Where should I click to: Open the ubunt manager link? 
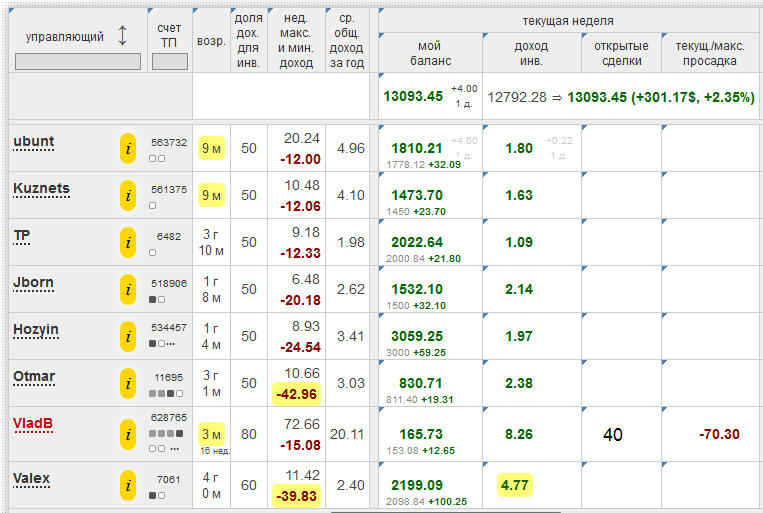click(34, 142)
